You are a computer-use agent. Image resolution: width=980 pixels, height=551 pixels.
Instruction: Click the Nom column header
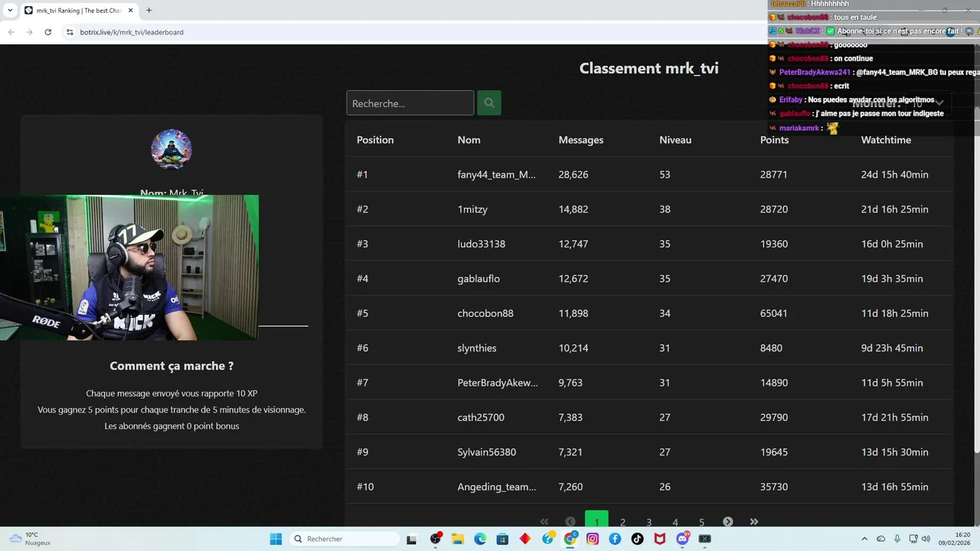(469, 140)
